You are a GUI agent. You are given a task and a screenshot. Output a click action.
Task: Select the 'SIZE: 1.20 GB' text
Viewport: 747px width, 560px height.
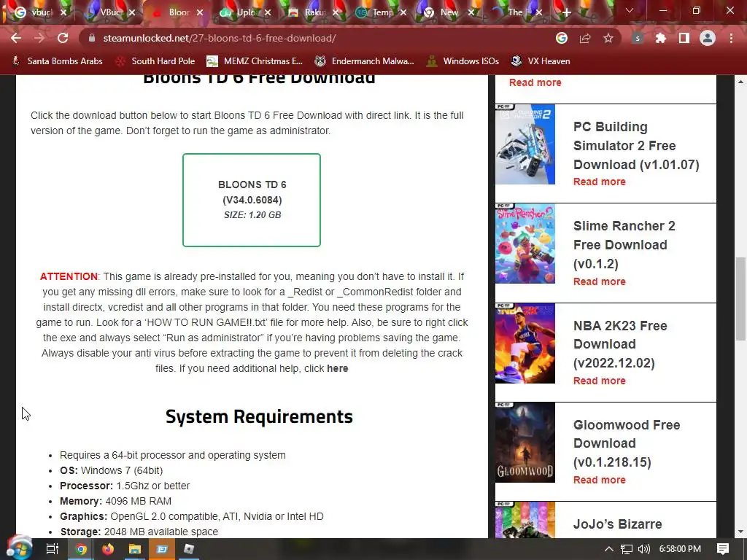point(252,215)
